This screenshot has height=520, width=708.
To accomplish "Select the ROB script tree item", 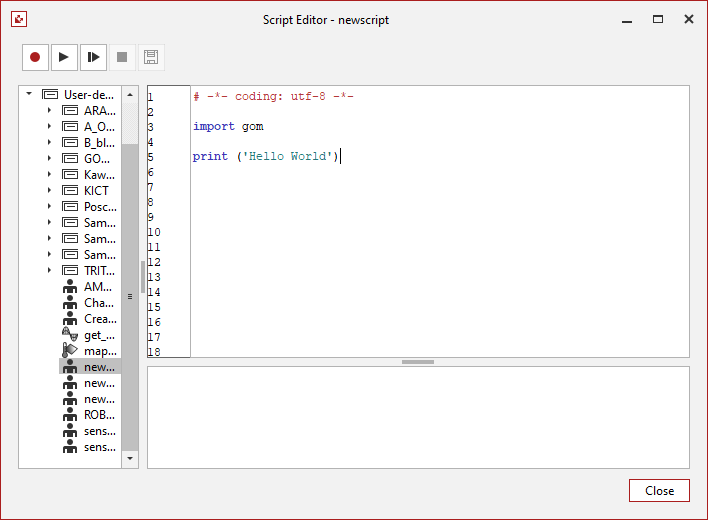I will point(98,415).
